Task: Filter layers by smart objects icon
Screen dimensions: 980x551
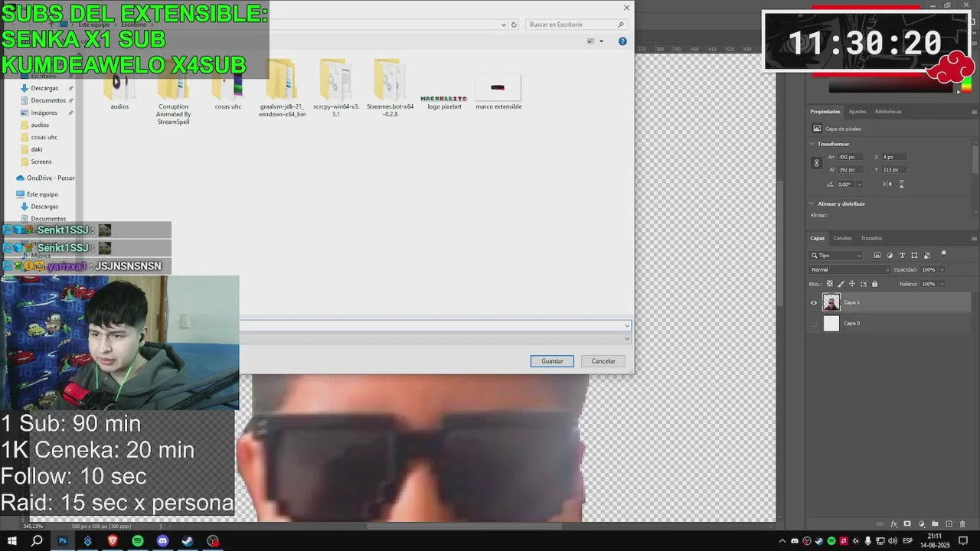Action: tap(926, 256)
